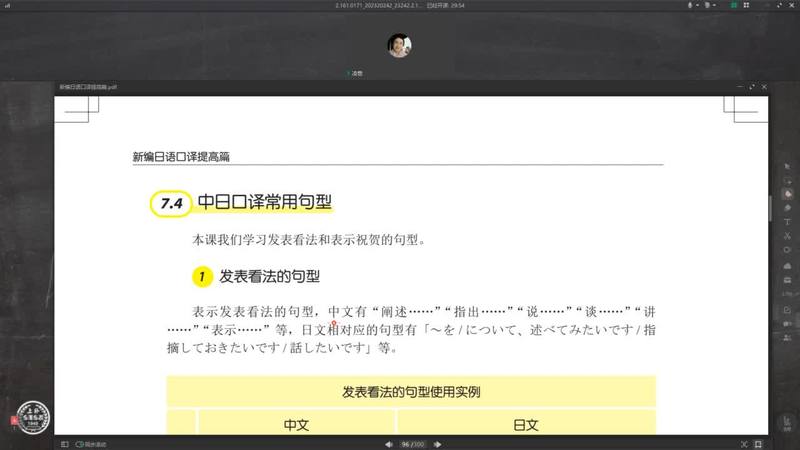This screenshot has height=450, width=800.
Task: Select the pointer tool in annotation toolbar
Action: [x=787, y=165]
